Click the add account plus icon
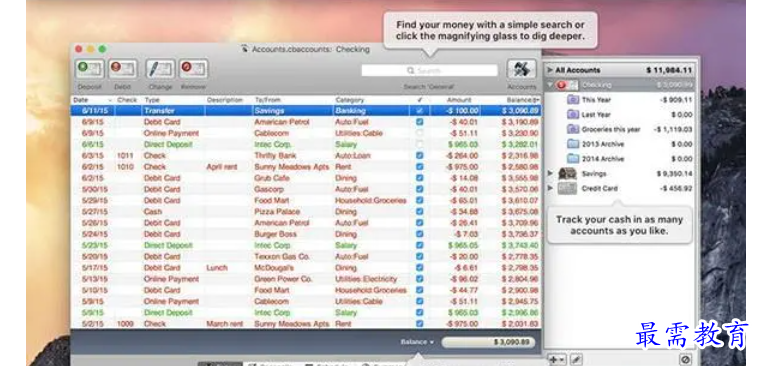 point(553,360)
